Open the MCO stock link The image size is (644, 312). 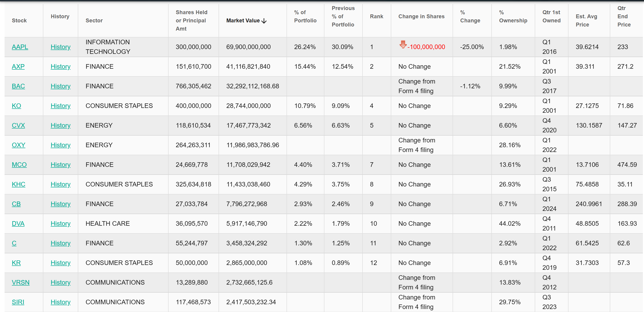tap(19, 165)
